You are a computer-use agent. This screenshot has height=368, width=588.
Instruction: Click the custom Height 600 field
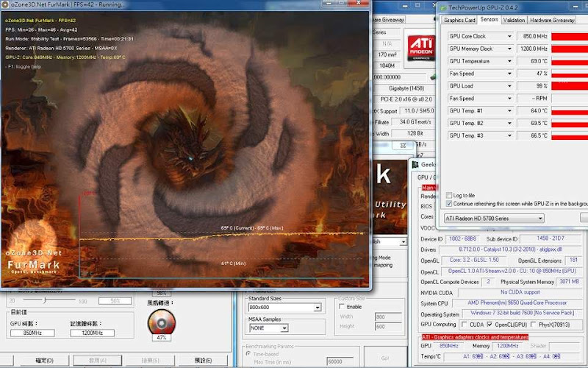388,326
